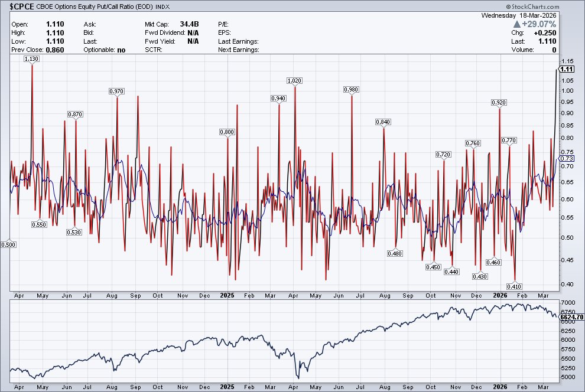The image size is (585, 392).
Task: Click the green up-triangle change indicator
Action: 516,24
